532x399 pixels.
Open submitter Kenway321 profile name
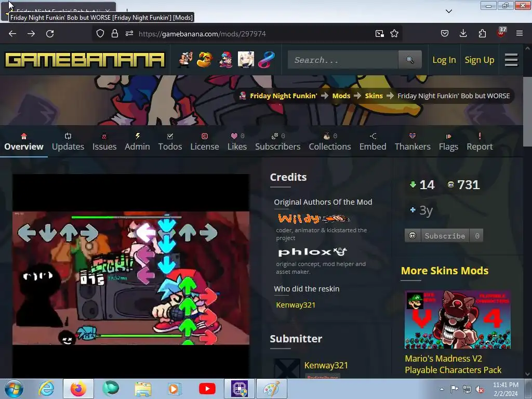(x=326, y=365)
